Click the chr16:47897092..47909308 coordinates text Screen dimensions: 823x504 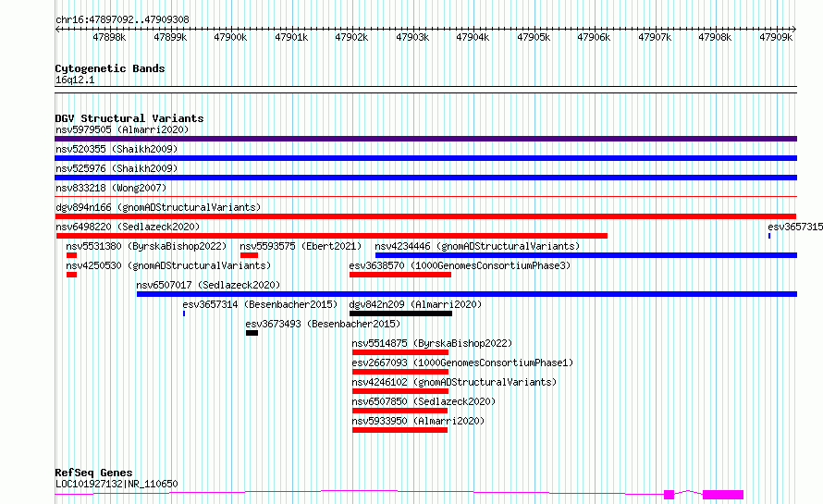click(x=122, y=20)
